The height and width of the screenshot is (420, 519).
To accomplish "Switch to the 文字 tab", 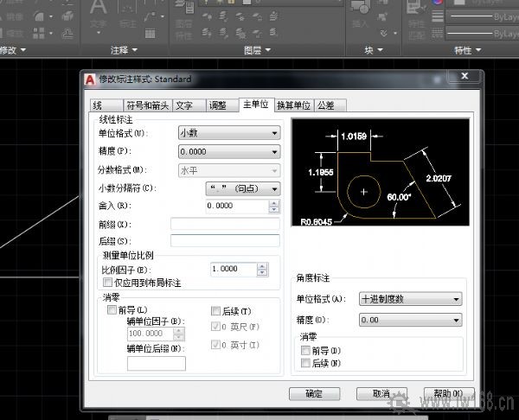I will [189, 105].
